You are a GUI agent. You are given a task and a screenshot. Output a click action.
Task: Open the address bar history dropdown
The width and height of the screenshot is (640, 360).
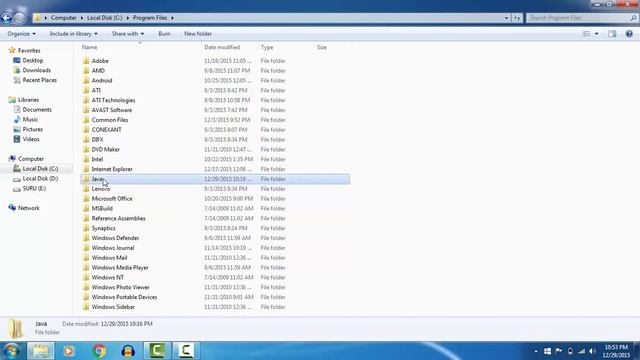point(506,18)
